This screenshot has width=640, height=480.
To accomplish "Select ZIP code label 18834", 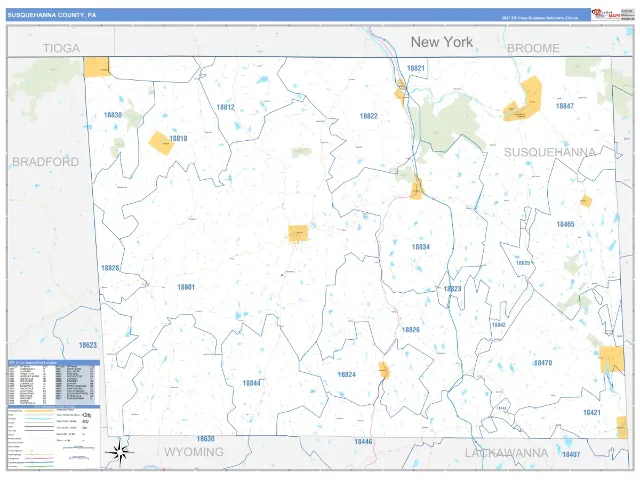I will tap(420, 247).
